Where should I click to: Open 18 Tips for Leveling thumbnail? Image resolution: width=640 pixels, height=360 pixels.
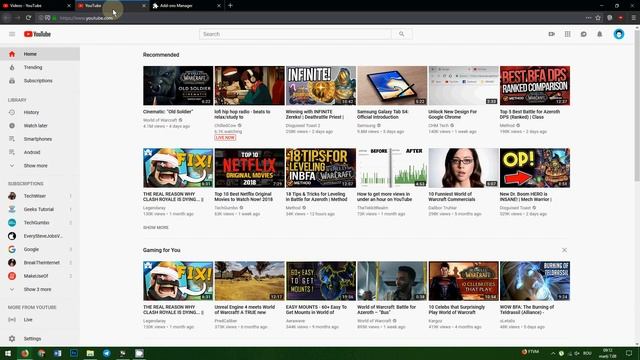[x=321, y=168]
